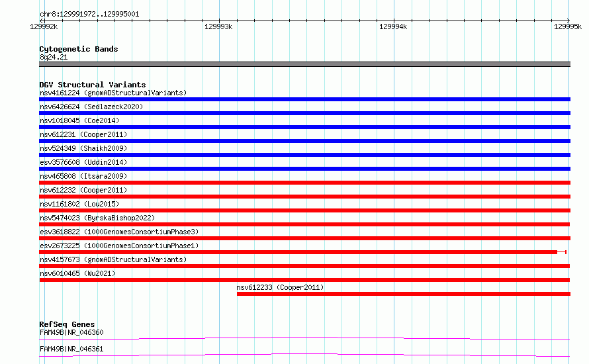The height and width of the screenshot is (364, 589).
Task: Click the blue bar under nsv6426624
Action: pyautogui.click(x=304, y=113)
